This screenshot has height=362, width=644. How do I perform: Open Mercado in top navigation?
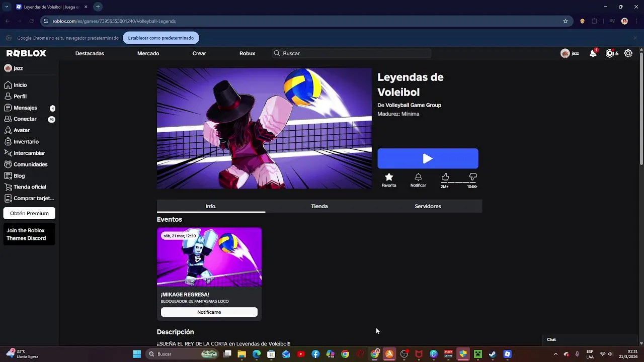point(148,53)
